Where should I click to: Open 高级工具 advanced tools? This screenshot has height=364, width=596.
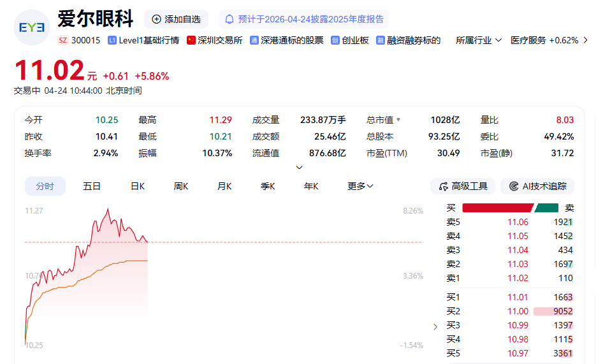(463, 186)
